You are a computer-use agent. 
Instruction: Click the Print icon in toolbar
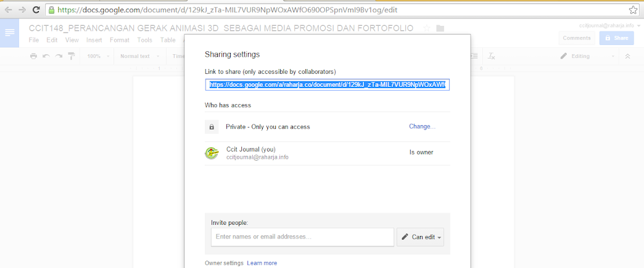point(34,56)
